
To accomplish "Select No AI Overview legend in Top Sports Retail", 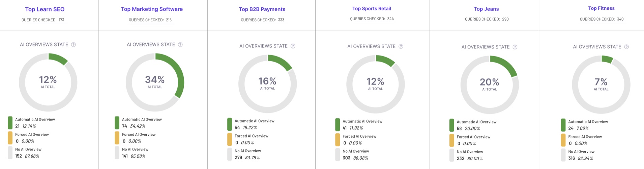I will [355, 151].
